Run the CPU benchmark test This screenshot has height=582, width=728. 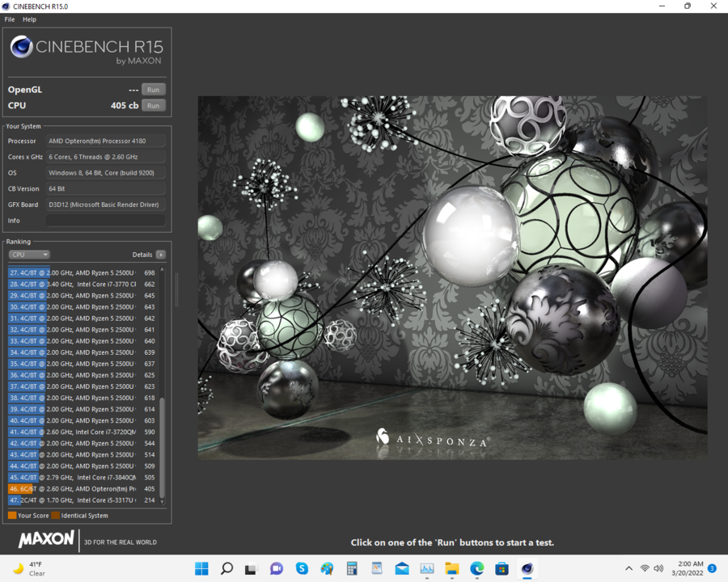pyautogui.click(x=153, y=105)
